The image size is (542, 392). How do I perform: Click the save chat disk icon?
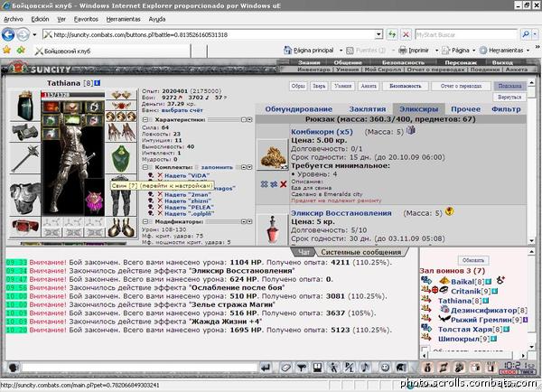318,368
